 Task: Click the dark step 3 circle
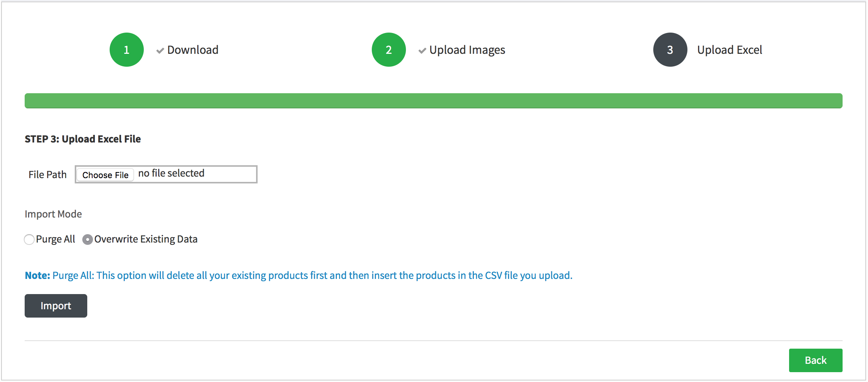[670, 50]
